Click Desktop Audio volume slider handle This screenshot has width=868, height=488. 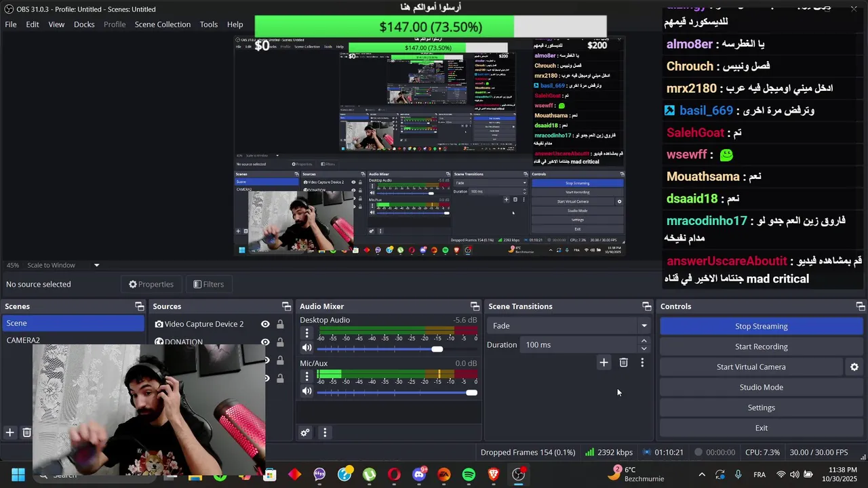point(437,349)
